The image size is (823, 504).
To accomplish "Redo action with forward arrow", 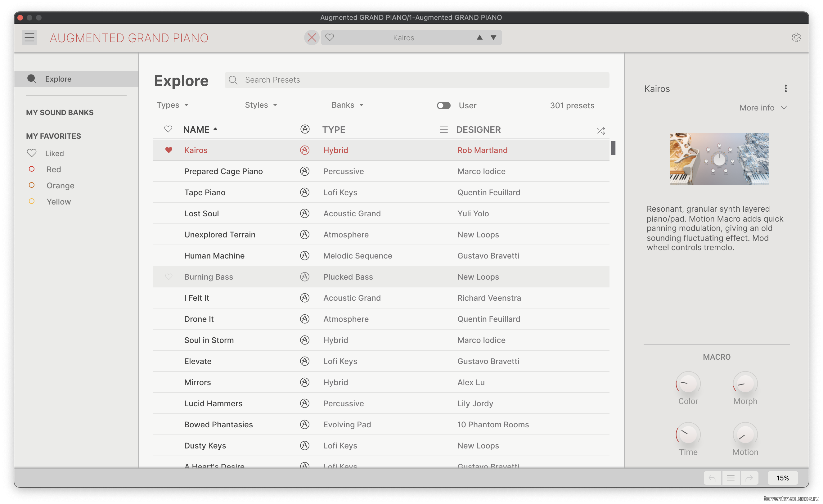I will (749, 478).
